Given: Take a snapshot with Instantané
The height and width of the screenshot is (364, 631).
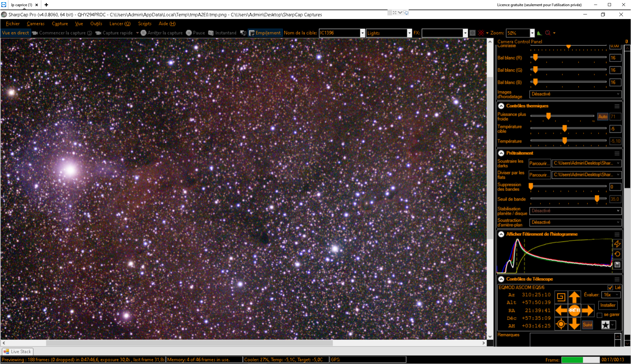Looking at the screenshot, I should click(222, 33).
